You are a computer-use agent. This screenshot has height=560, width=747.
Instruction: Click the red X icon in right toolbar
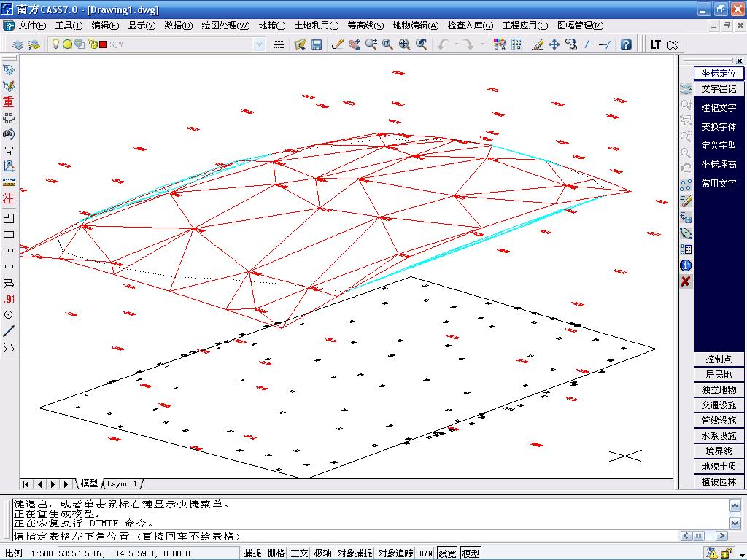[x=686, y=281]
